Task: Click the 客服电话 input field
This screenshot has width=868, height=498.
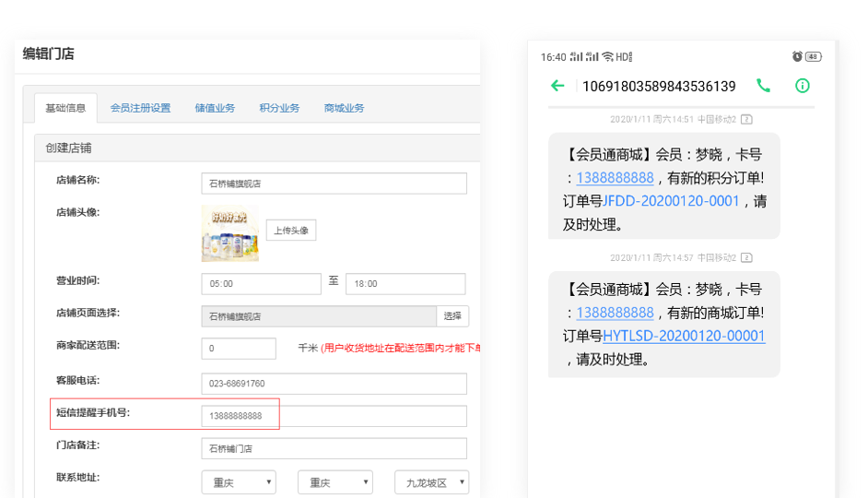Action: coord(334,384)
